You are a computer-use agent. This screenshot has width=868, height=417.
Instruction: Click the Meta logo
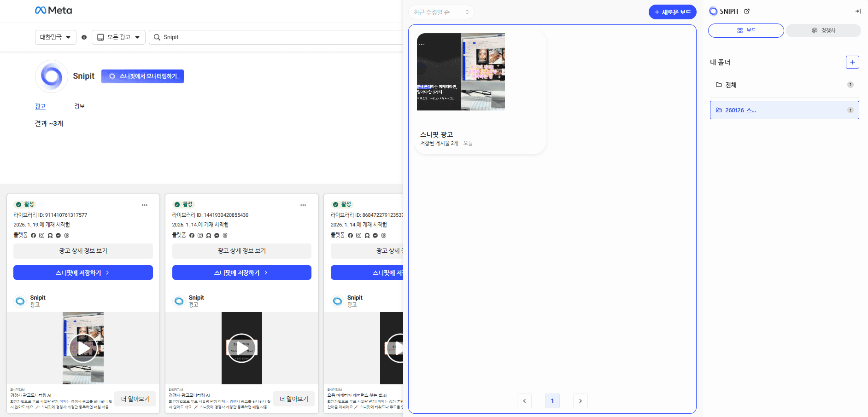pos(53,10)
